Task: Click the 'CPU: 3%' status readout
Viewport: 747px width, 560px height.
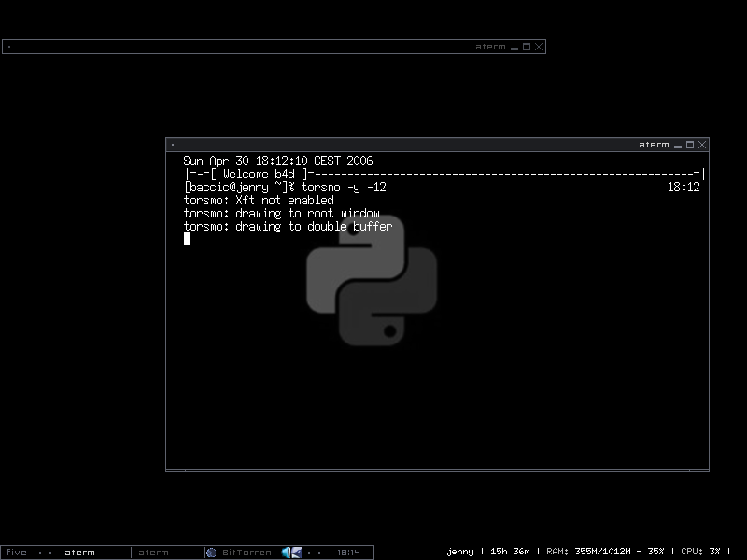Action: click(x=700, y=552)
